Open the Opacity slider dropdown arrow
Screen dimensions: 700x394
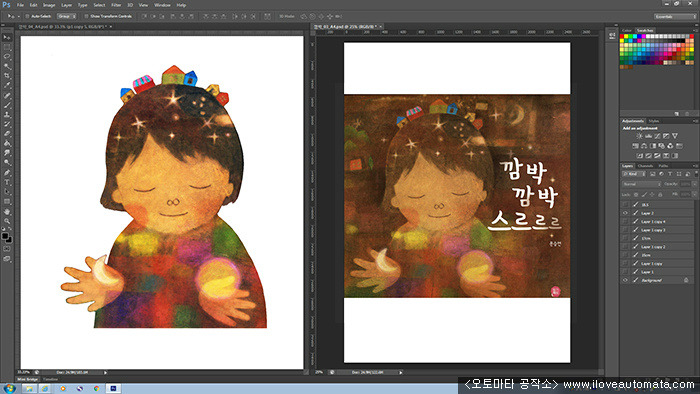[695, 184]
